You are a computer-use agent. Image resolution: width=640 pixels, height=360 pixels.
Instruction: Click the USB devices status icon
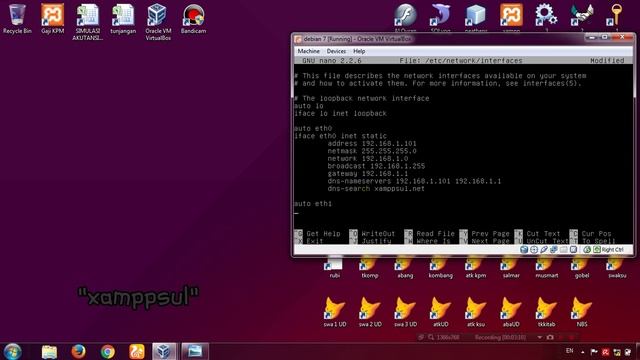544,249
